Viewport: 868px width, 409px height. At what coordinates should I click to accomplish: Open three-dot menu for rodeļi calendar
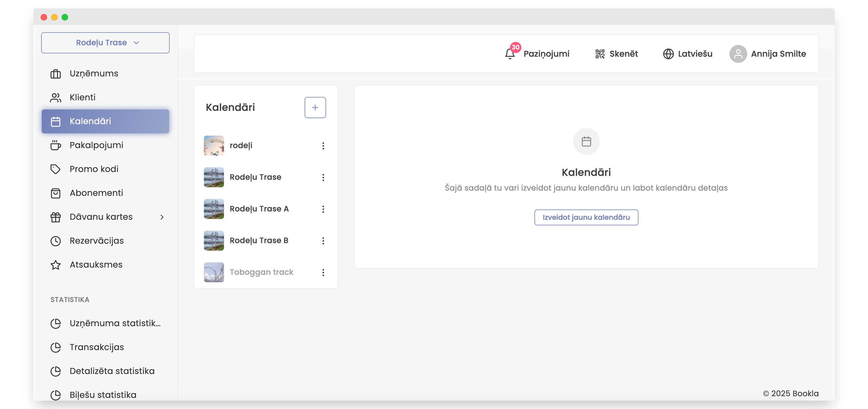coord(323,146)
